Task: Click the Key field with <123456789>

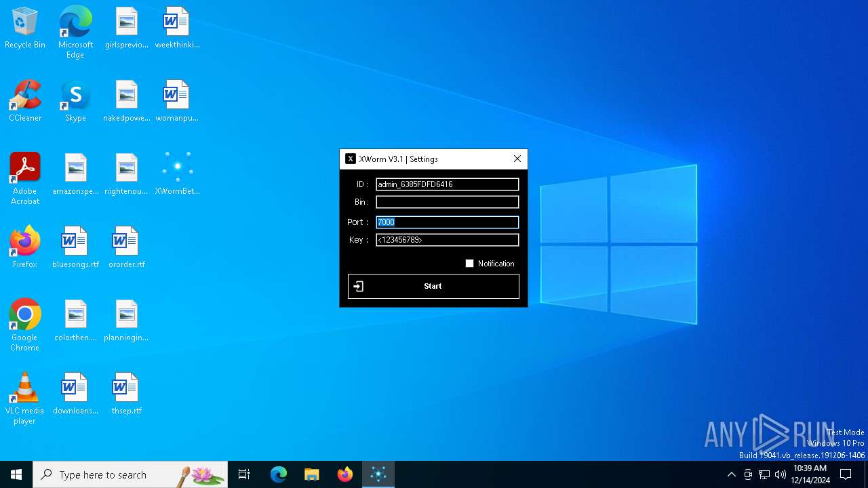Action: tap(448, 240)
